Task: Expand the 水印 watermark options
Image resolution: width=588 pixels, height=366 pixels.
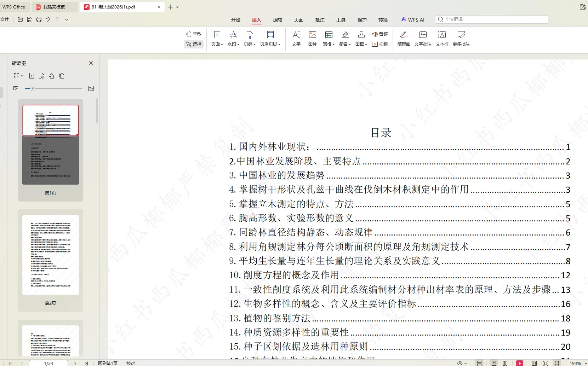Action: tap(233, 44)
